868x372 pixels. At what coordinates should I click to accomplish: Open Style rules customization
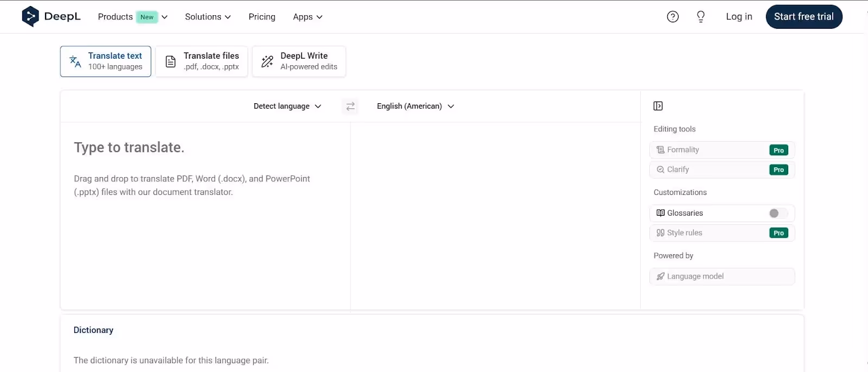(722, 232)
